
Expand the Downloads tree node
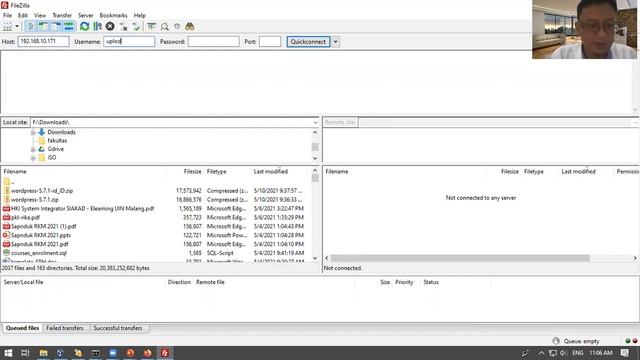pos(33,133)
